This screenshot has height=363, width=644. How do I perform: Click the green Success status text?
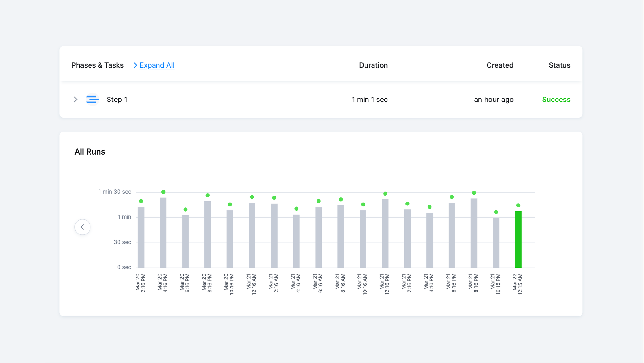[x=556, y=100]
